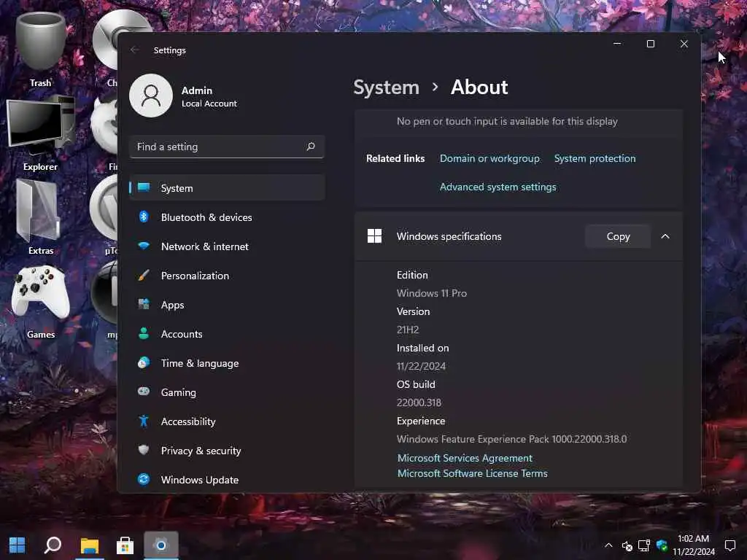
Task: Open Windows Update settings
Action: (x=228, y=480)
